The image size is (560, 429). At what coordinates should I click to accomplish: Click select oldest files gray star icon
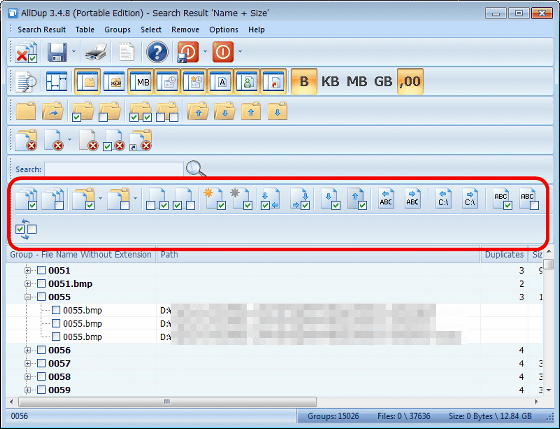click(x=241, y=199)
